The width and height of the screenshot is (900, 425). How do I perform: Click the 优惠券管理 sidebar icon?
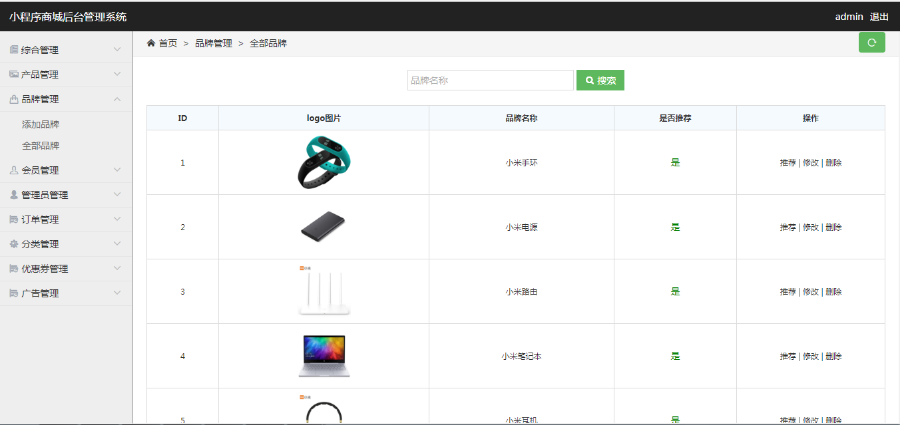click(14, 269)
